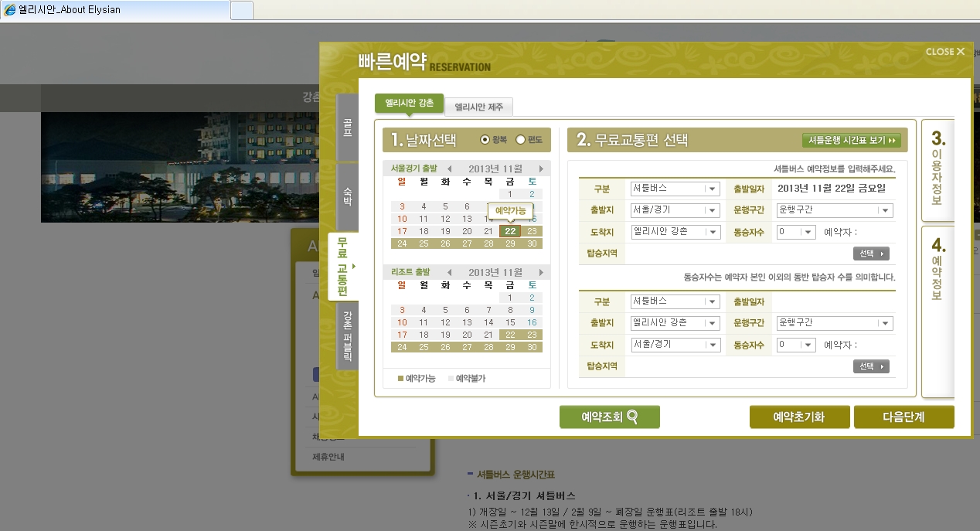980x531 pixels.
Task: Close the 빠른예약 reservation popup
Action: tap(945, 52)
